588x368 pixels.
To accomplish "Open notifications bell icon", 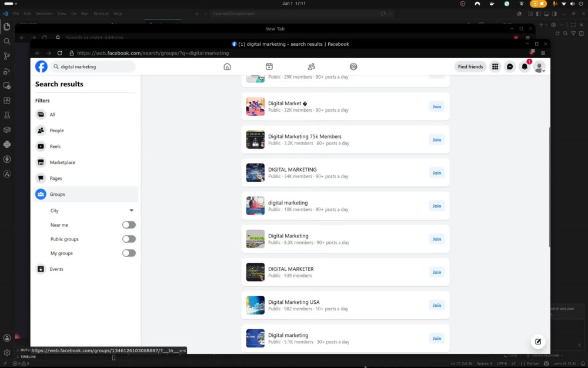I will [524, 66].
